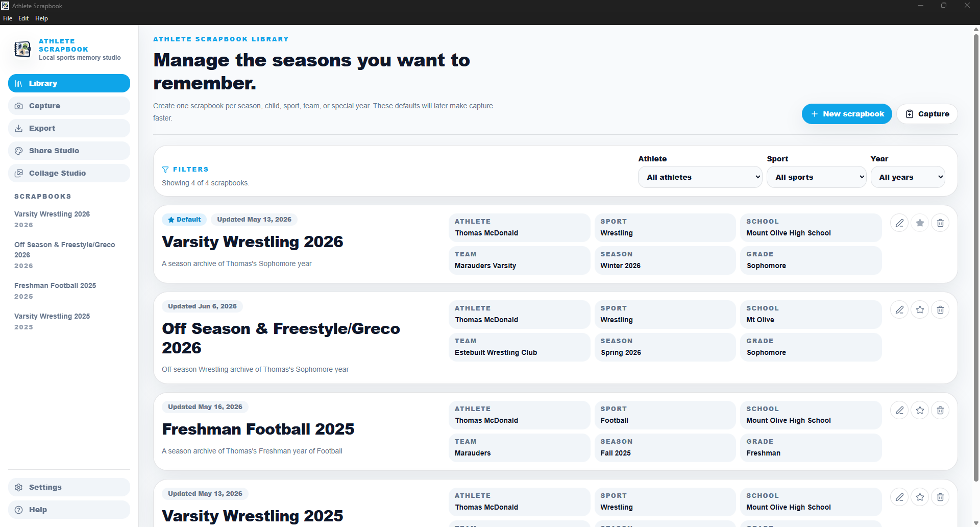Click the Capture button near the header
The width and height of the screenshot is (980, 527).
click(x=927, y=114)
